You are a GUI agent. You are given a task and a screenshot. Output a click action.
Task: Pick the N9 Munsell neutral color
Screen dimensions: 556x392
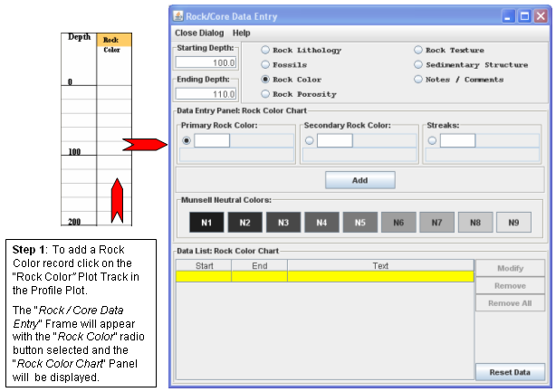pyautogui.click(x=513, y=223)
